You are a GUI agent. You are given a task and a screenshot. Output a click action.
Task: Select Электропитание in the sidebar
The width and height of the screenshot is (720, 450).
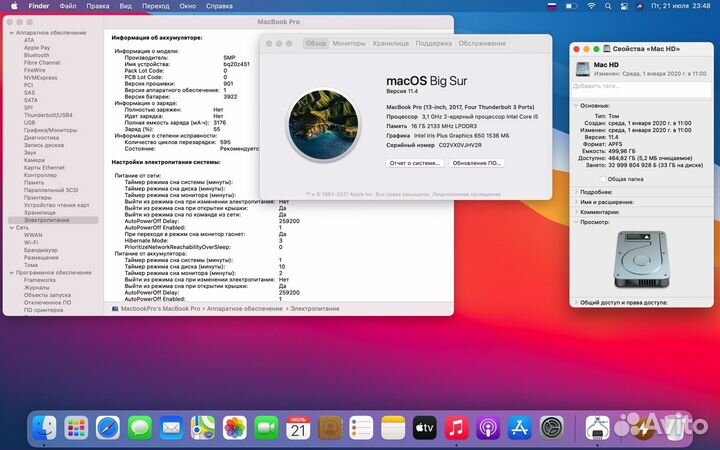coord(55,220)
